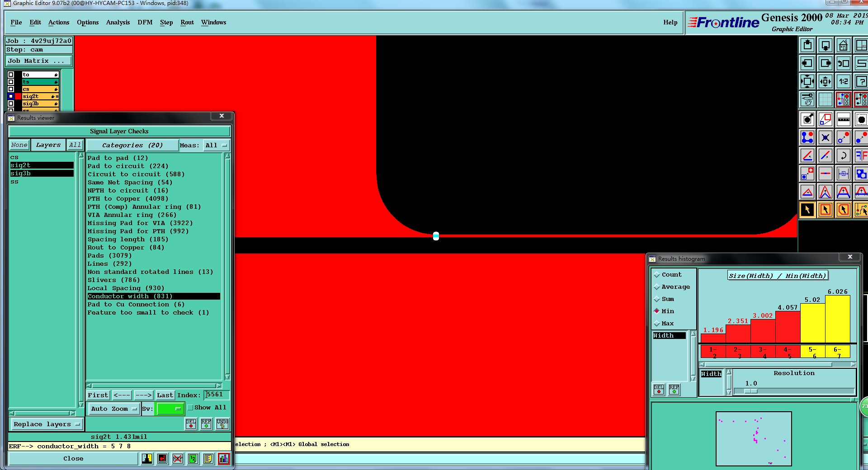This screenshot has height=470, width=868.
Task: Open the DFM menu
Action: point(145,22)
